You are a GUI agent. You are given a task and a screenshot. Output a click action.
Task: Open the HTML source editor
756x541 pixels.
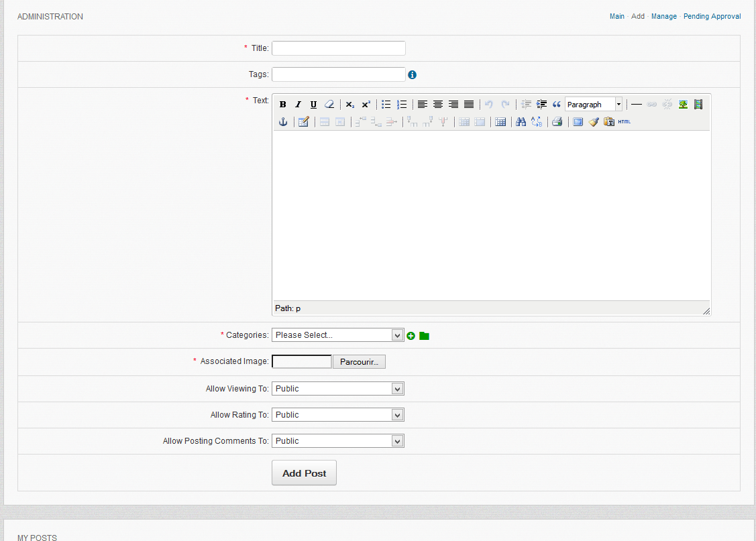pyautogui.click(x=625, y=122)
